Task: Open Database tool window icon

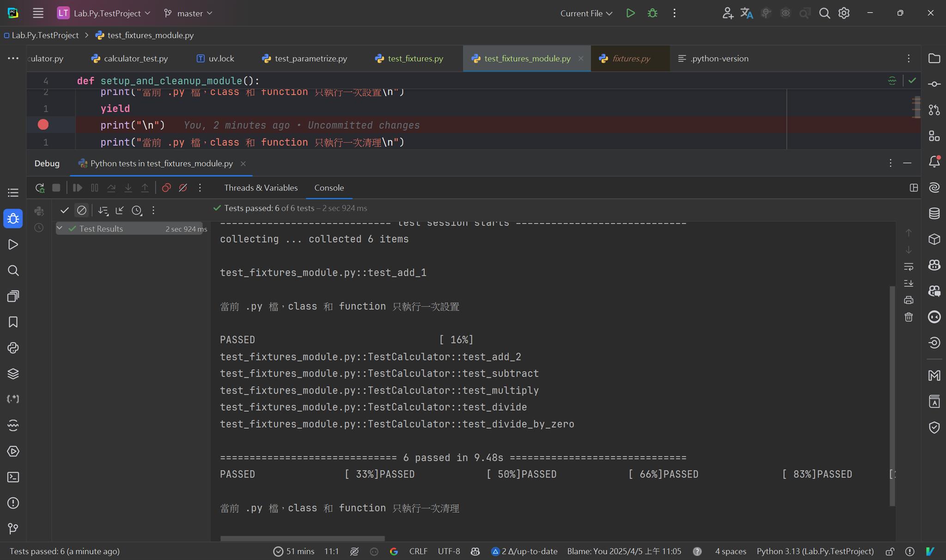Action: click(x=934, y=213)
